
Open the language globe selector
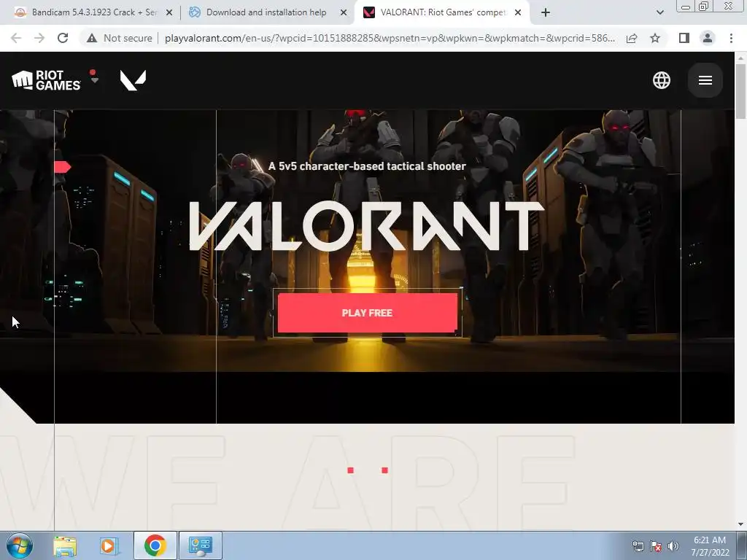pyautogui.click(x=661, y=80)
